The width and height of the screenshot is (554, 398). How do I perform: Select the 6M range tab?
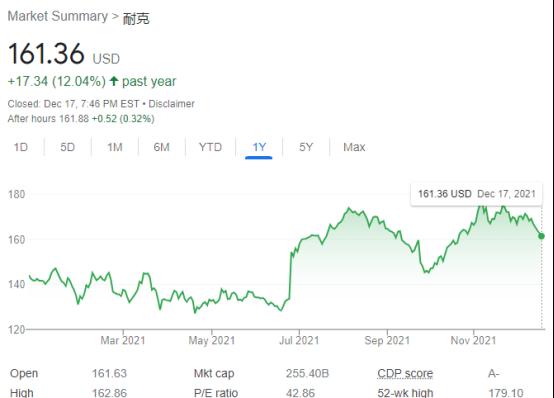(161, 147)
